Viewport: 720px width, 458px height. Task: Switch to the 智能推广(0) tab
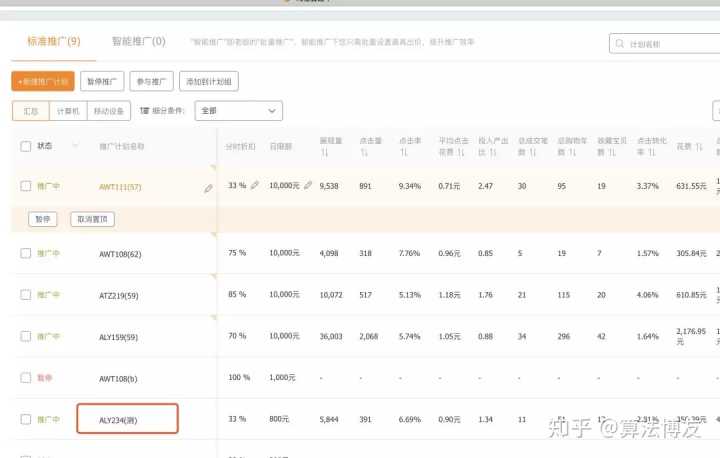click(138, 42)
